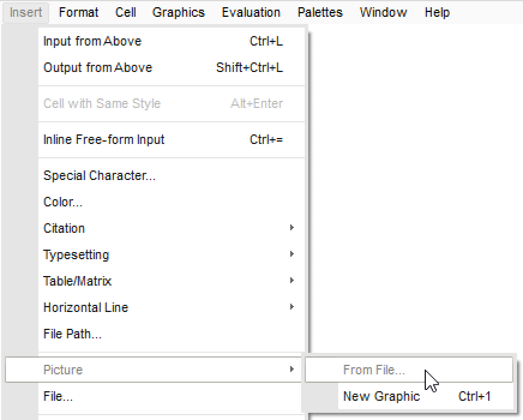The height and width of the screenshot is (420, 523).
Task: Open the Format menu
Action: 79,12
